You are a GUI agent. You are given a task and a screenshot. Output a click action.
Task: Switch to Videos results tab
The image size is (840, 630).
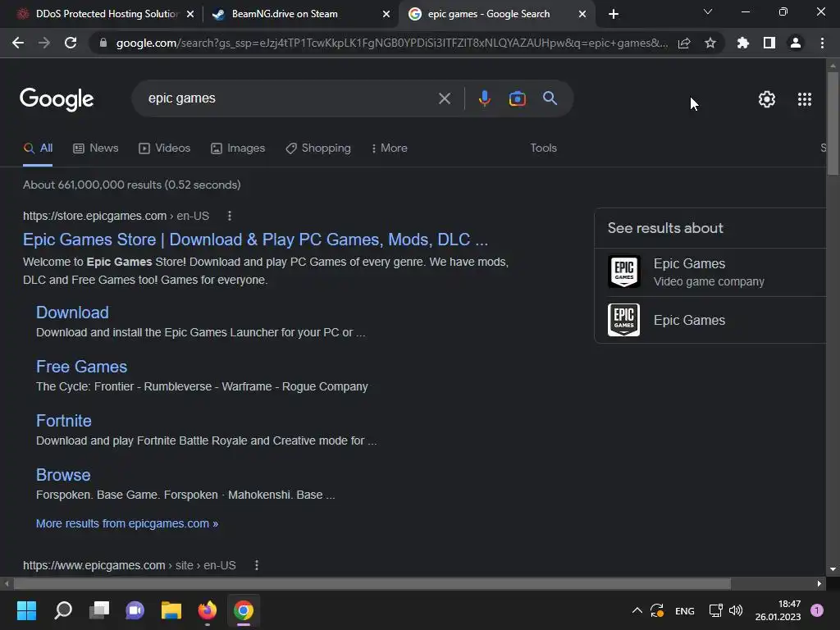click(164, 148)
